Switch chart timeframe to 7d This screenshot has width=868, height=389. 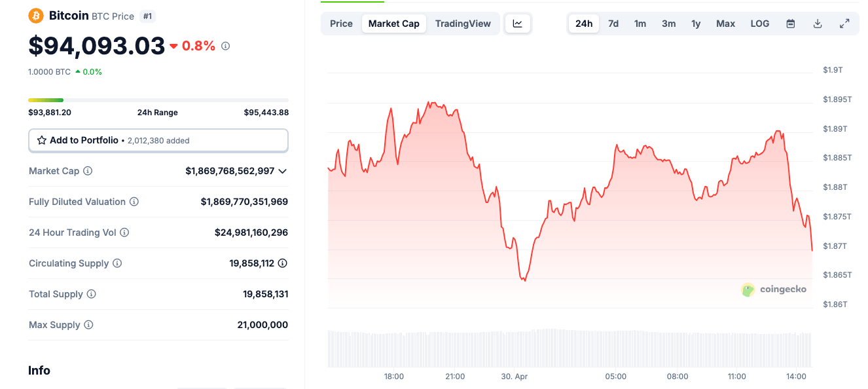click(613, 23)
